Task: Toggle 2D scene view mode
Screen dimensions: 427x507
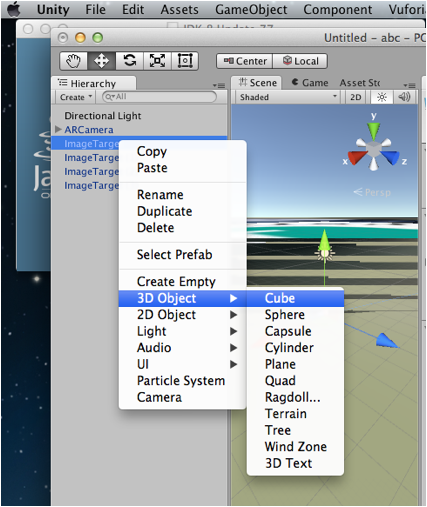Action: coord(355,97)
